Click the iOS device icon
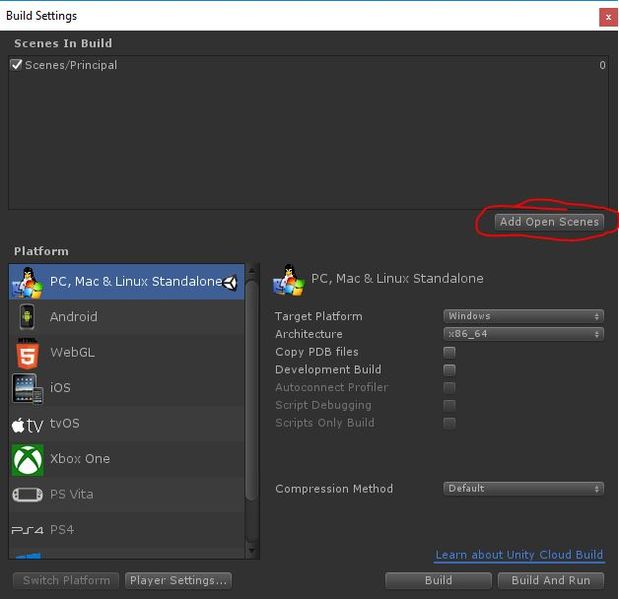The width and height of the screenshot is (619, 599). coord(27,389)
